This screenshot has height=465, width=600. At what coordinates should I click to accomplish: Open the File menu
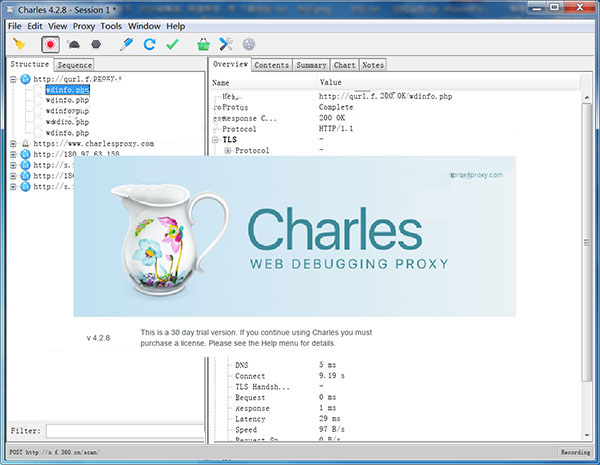click(x=15, y=26)
